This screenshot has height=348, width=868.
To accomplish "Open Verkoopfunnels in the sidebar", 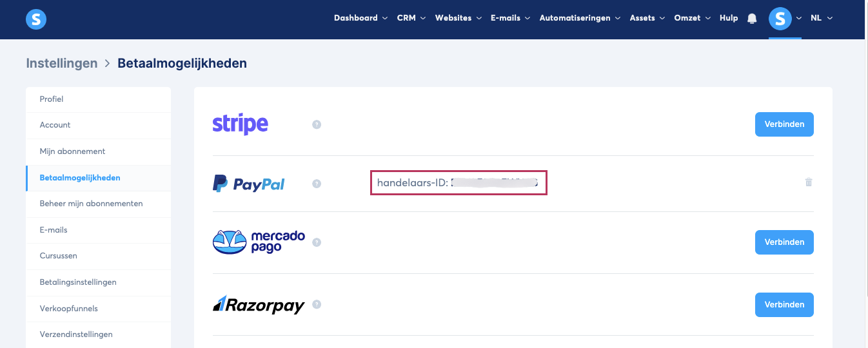I will 98,309.
